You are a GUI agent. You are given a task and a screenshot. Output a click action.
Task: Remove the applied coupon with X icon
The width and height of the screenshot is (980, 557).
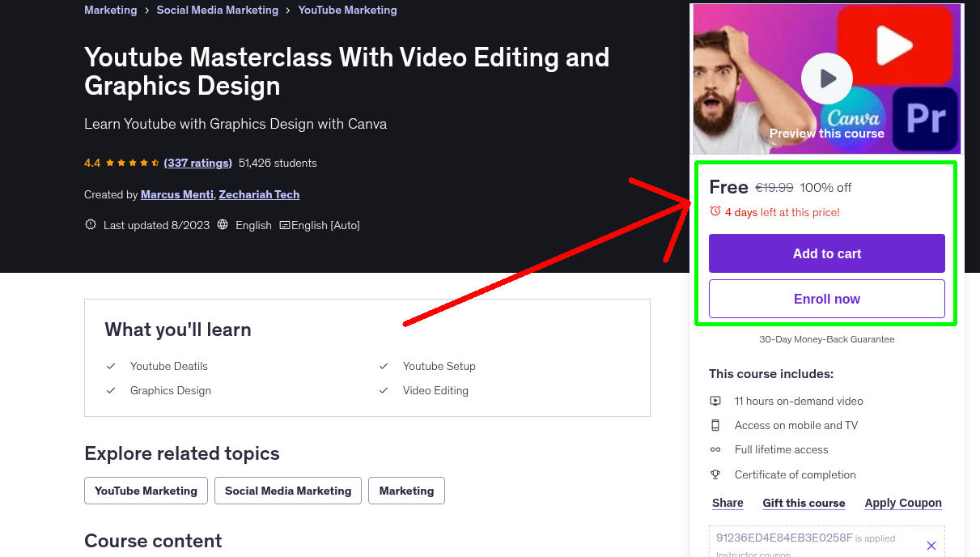click(931, 546)
